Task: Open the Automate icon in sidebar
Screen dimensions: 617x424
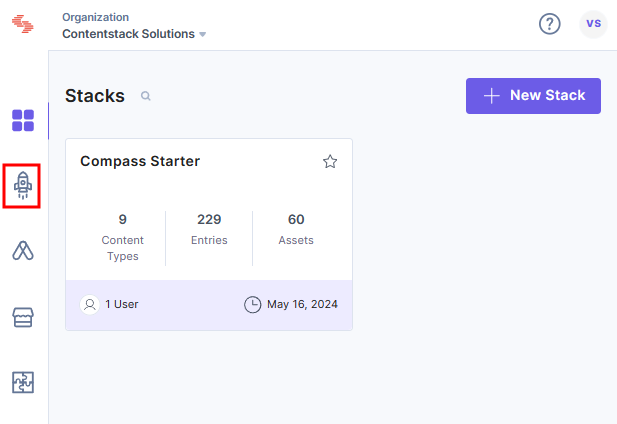Action: (23, 251)
